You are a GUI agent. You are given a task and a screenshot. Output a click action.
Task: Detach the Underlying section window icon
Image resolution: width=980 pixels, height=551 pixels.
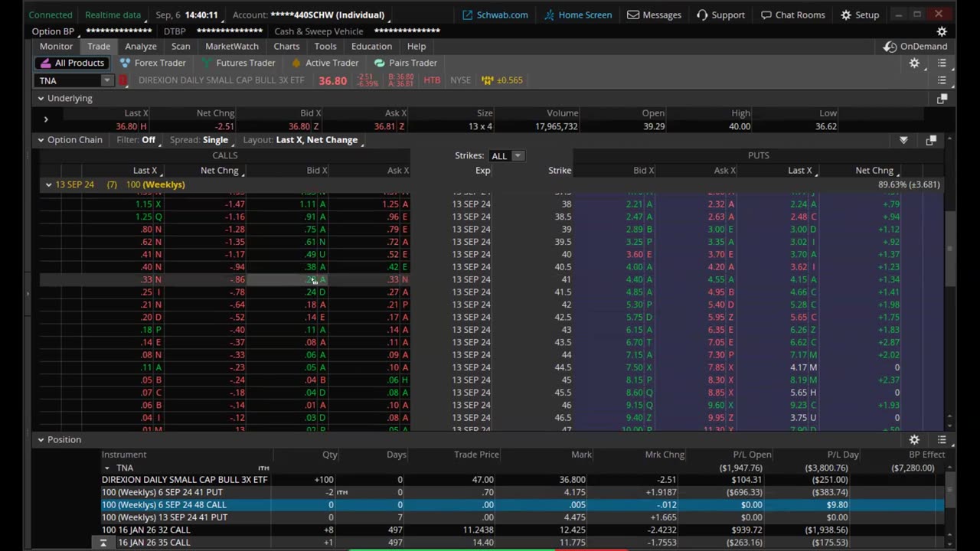tap(942, 98)
